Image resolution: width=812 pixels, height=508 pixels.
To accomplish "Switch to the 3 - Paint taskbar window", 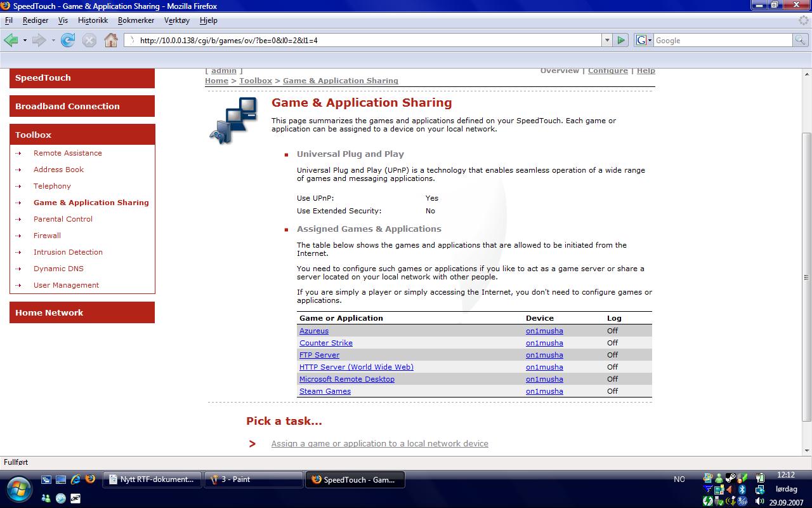I will pyautogui.click(x=254, y=479).
